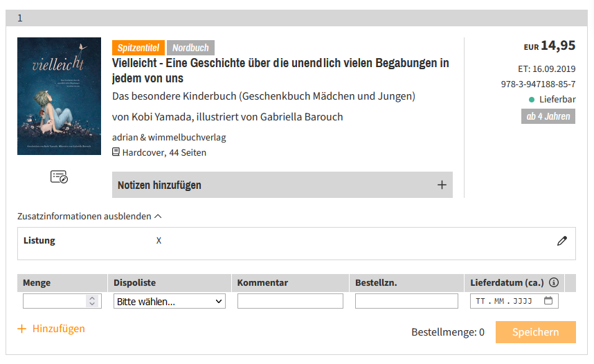The width and height of the screenshot is (594, 364).
Task: Click the plus icon beside Hinzufügen
Action: [x=22, y=329]
